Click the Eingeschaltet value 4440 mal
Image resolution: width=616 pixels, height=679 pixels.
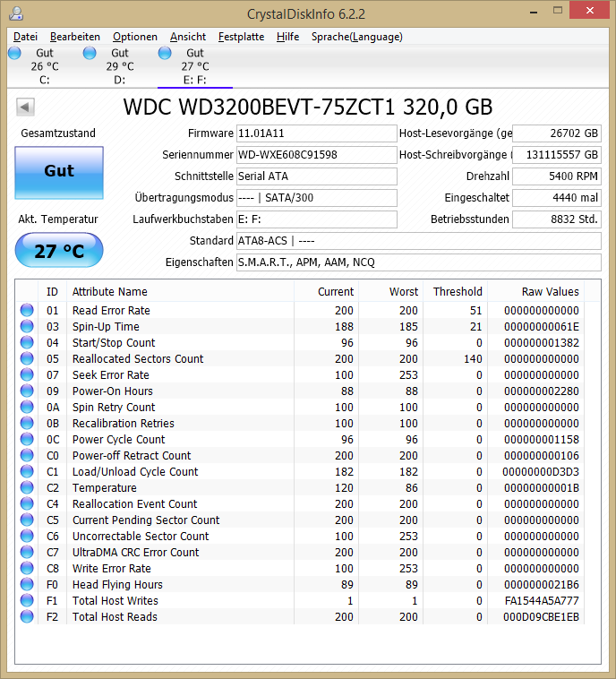pyautogui.click(x=557, y=198)
